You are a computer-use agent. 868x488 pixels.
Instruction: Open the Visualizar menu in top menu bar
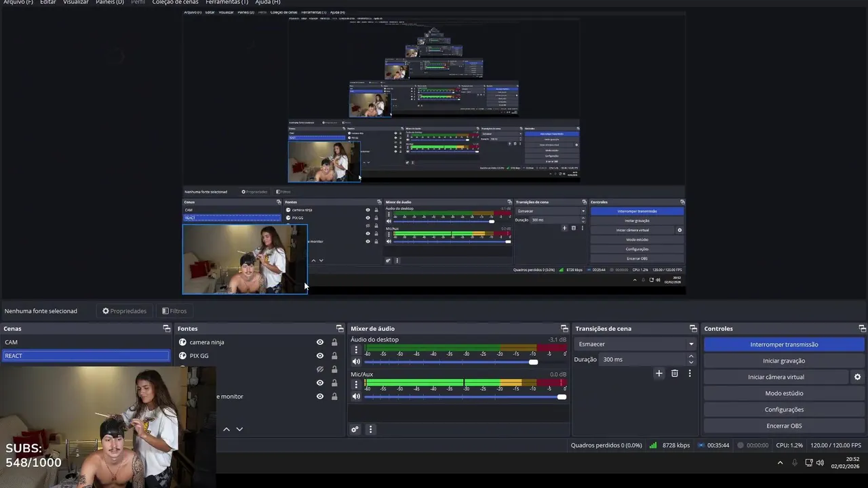(x=76, y=2)
